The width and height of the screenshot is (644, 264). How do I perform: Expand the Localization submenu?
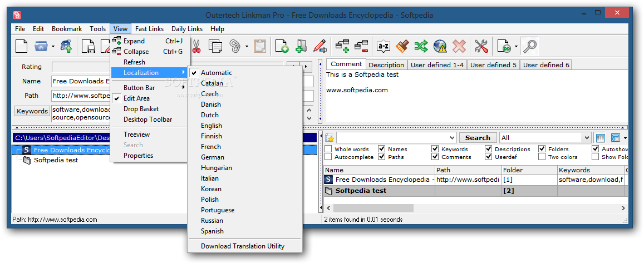point(149,73)
